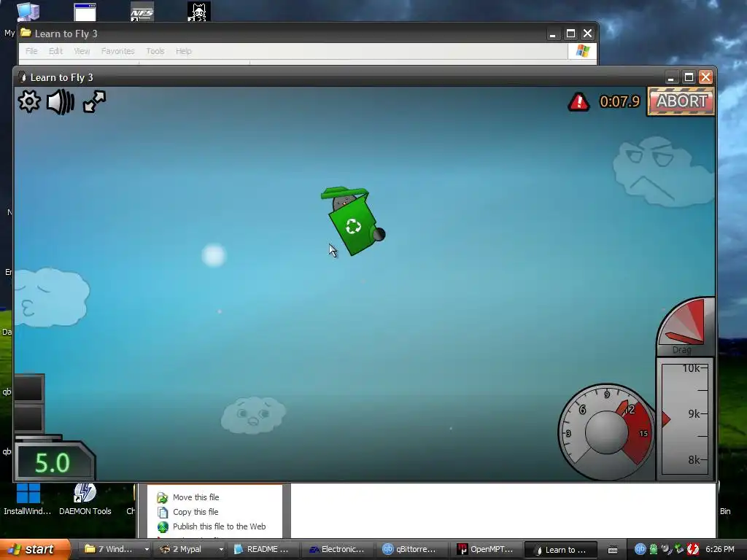The image size is (747, 560).
Task: Click the Windows flag logo in Explorer
Action: [x=582, y=51]
